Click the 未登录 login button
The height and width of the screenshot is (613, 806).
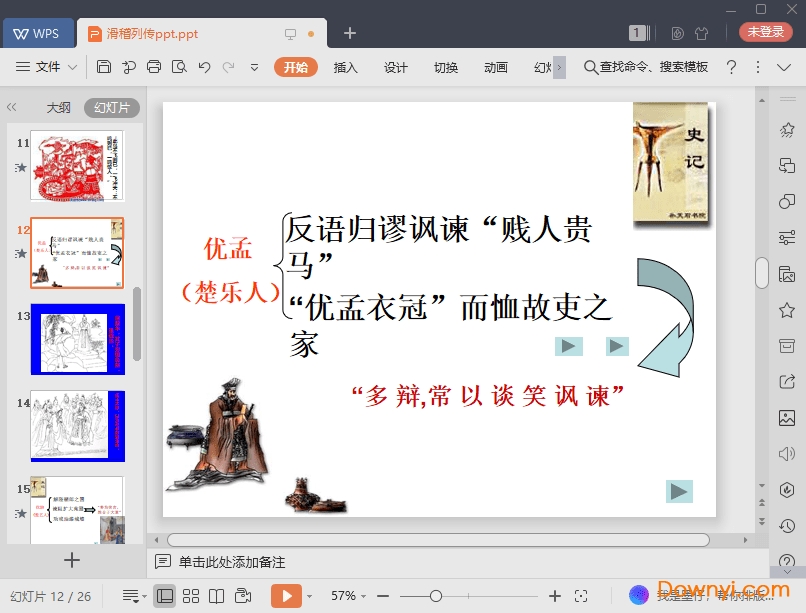765,32
